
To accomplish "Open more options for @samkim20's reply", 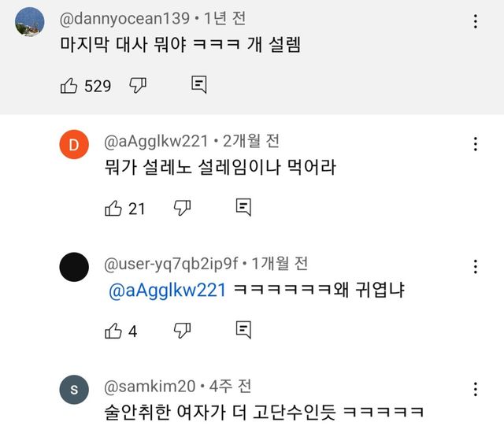I will [476, 389].
